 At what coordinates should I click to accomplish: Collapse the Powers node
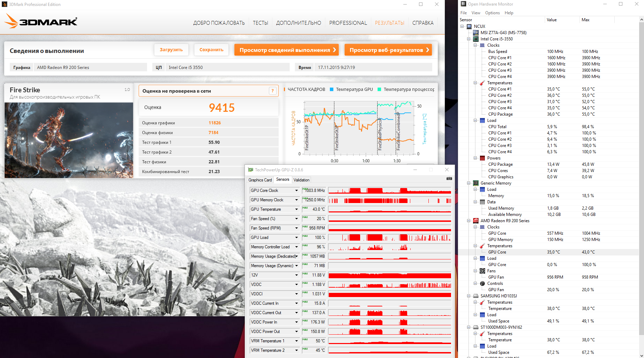click(475, 158)
